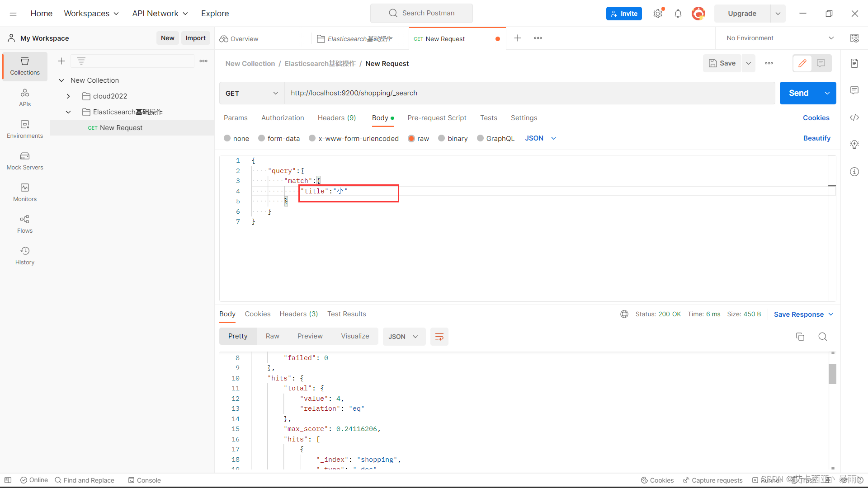
Task: Open Save Response dropdown
Action: tap(804, 314)
